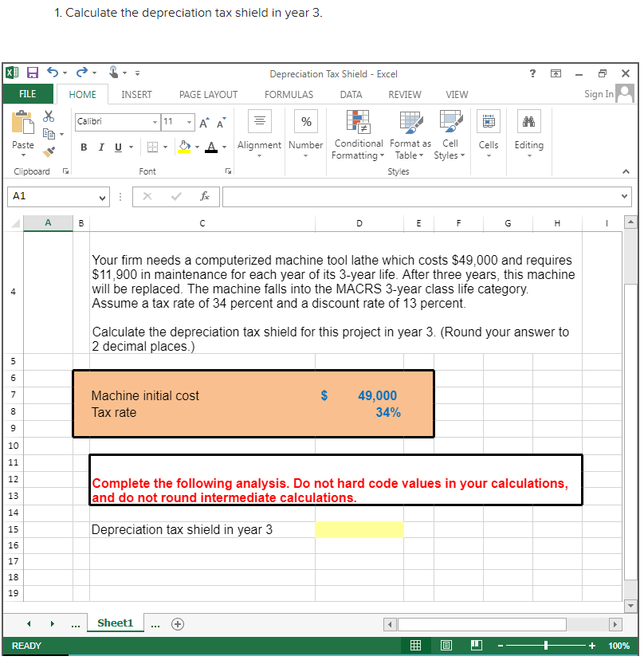Select cell with 49,000 value

tap(359, 395)
